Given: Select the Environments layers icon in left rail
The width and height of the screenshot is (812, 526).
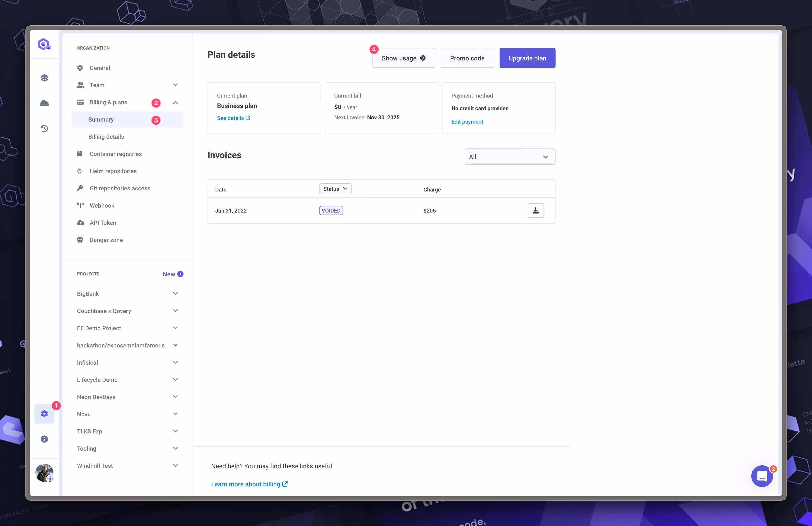Looking at the screenshot, I should point(44,77).
